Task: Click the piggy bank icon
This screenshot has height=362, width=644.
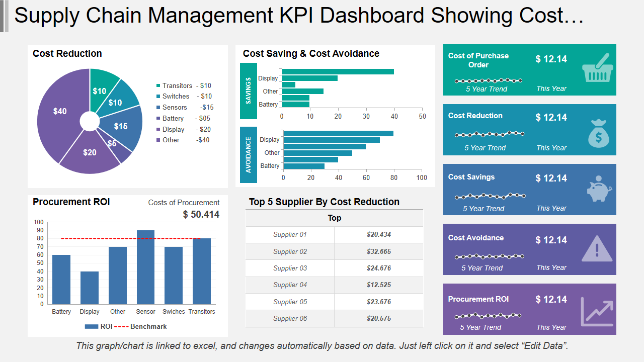Action: [x=599, y=189]
